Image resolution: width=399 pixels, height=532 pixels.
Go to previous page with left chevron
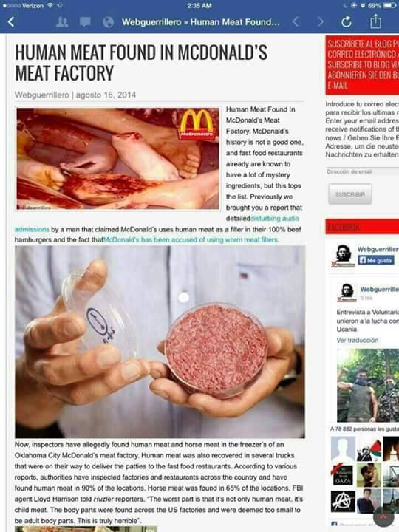point(296,22)
